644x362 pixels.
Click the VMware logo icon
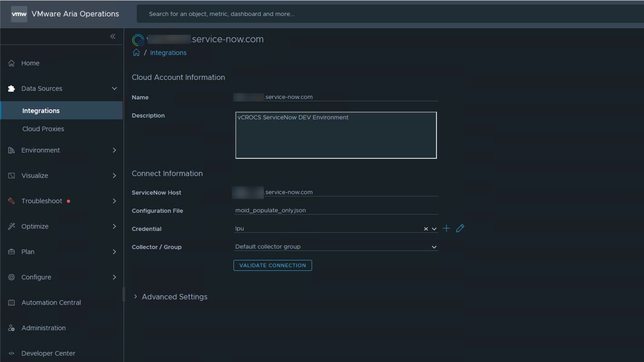point(19,14)
